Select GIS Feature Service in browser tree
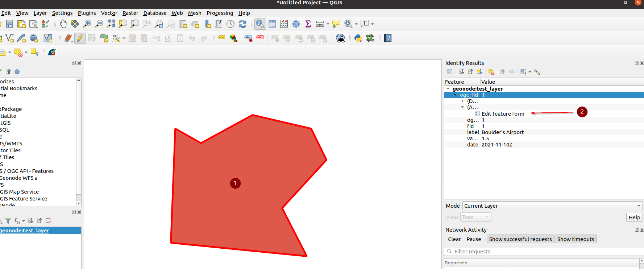 click(x=24, y=199)
